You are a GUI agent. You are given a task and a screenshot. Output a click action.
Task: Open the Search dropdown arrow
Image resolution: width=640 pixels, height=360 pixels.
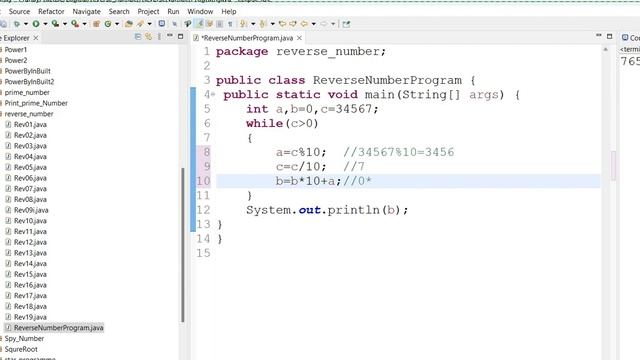click(149, 24)
